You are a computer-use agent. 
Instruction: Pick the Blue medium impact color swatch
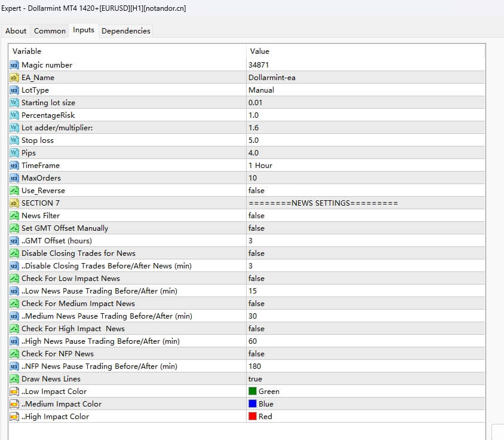click(x=253, y=404)
